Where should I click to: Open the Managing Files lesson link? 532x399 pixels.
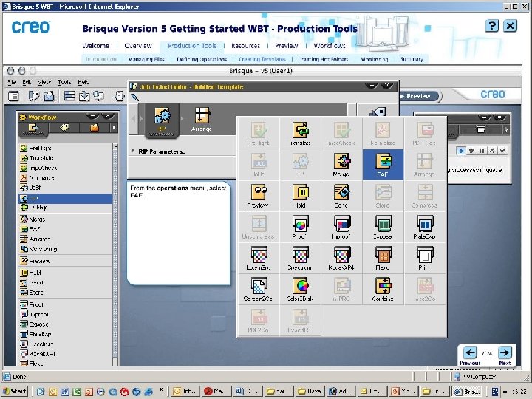(146, 59)
